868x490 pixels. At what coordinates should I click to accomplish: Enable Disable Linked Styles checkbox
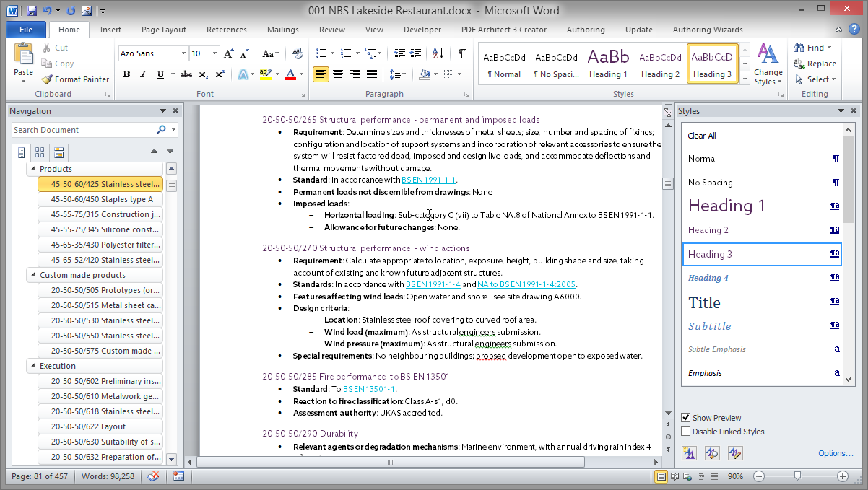pos(685,431)
